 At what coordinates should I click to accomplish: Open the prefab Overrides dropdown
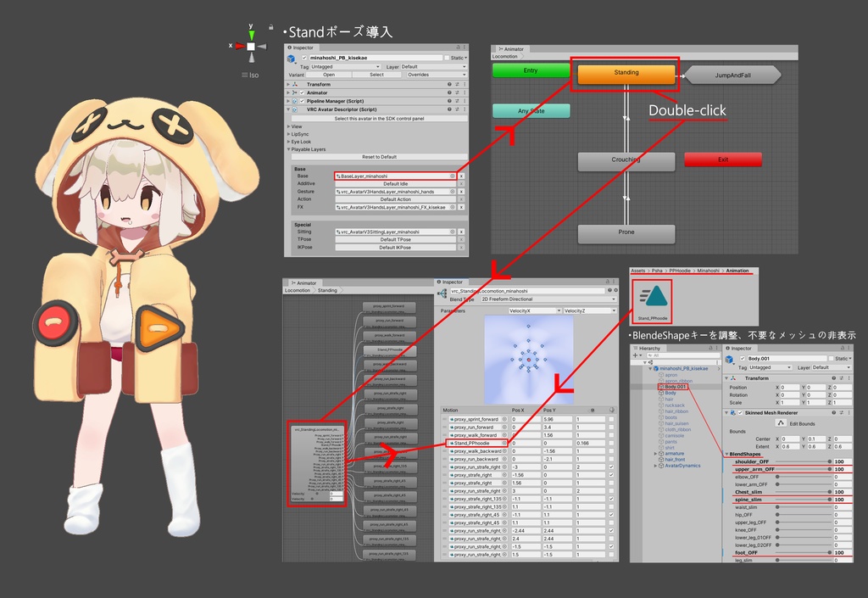435,75
